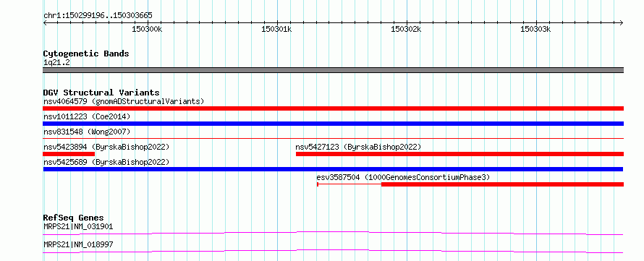Click the 150300k ruler position label
Image resolution: width=644 pixels, height=261 pixels.
pyautogui.click(x=147, y=29)
